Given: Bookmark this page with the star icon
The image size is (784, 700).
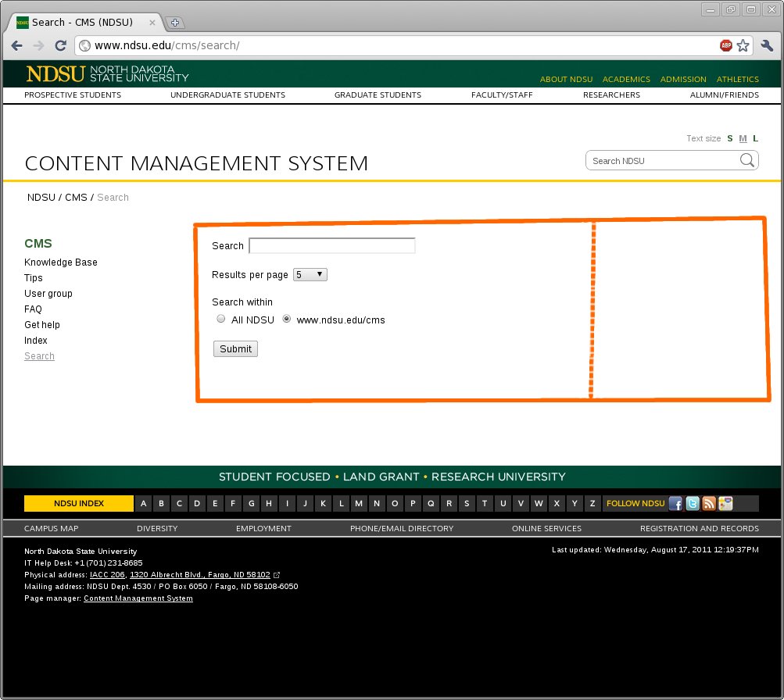Looking at the screenshot, I should pyautogui.click(x=743, y=45).
